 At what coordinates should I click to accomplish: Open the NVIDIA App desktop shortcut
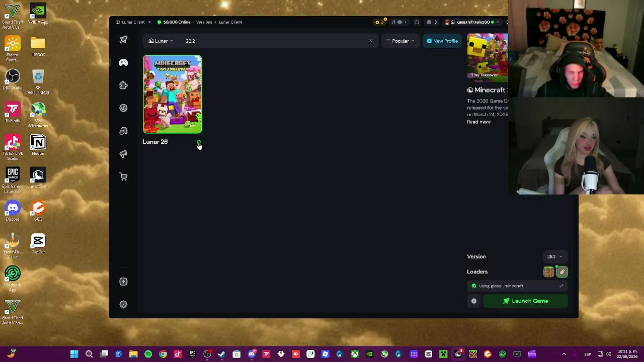38,14
